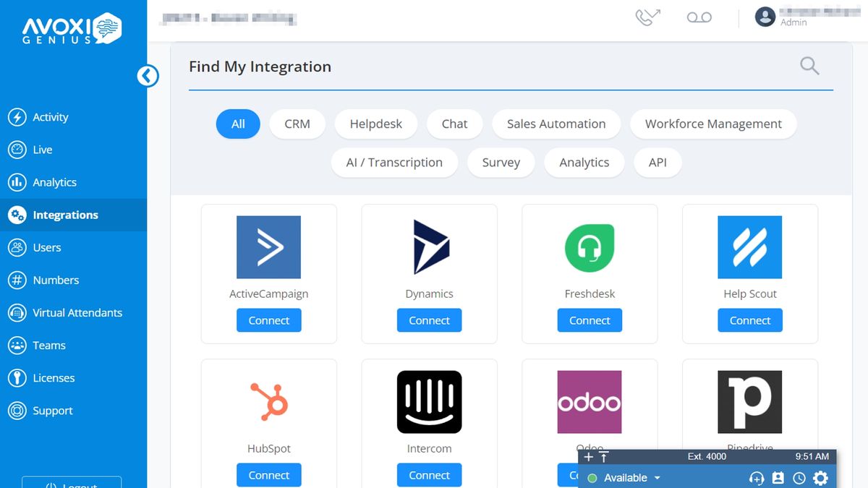Viewport: 868px width, 488px height.
Task: Expand the Available status dropdown
Action: pos(658,478)
